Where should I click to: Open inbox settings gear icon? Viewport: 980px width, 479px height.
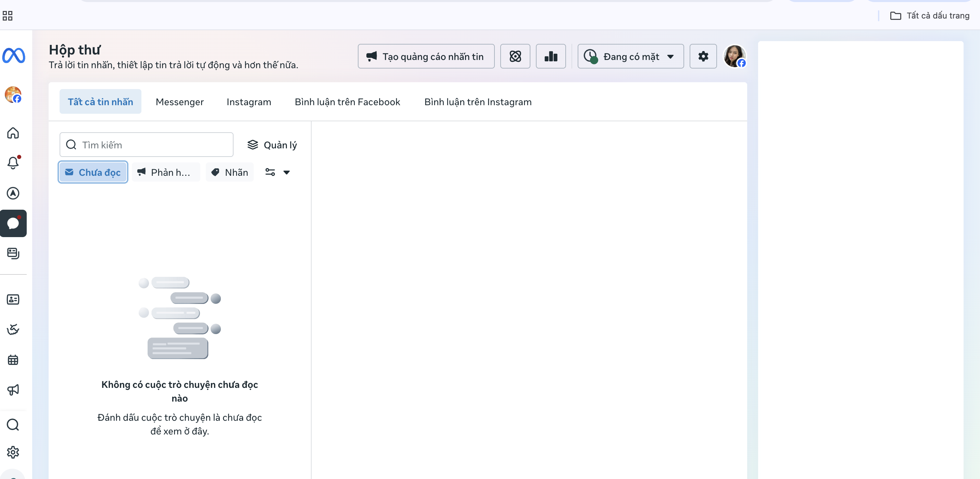[703, 56]
